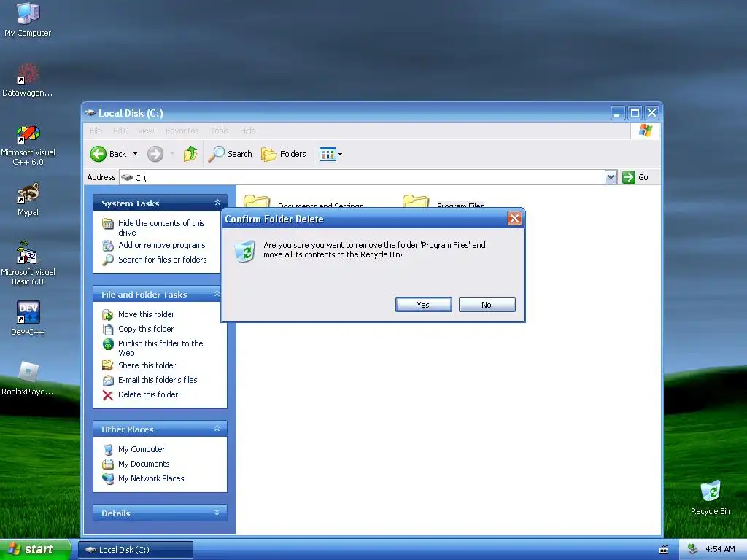Select Microsoft Visual Basic 6.0 desktop icon
Viewport: 747px width, 560px height.
pos(27,253)
